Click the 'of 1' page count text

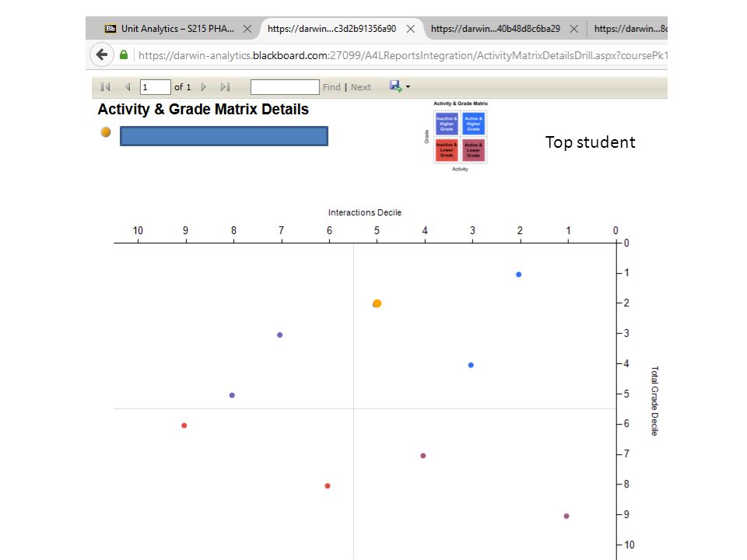pos(182,87)
